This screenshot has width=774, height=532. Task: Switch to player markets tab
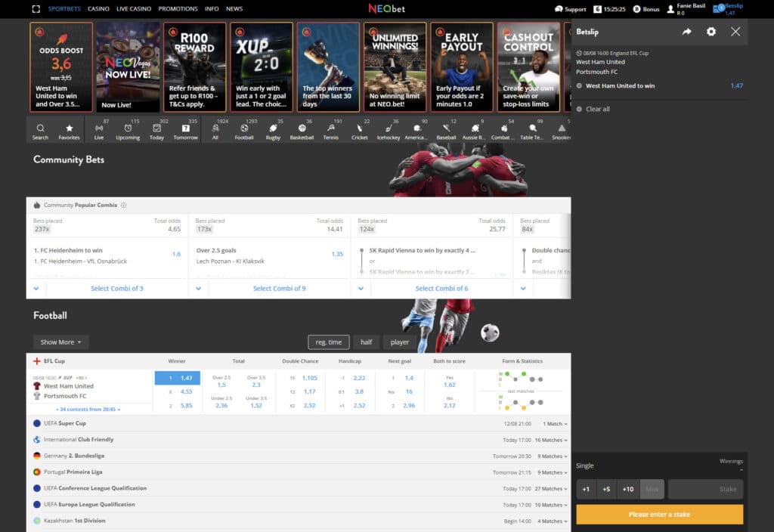(x=399, y=342)
